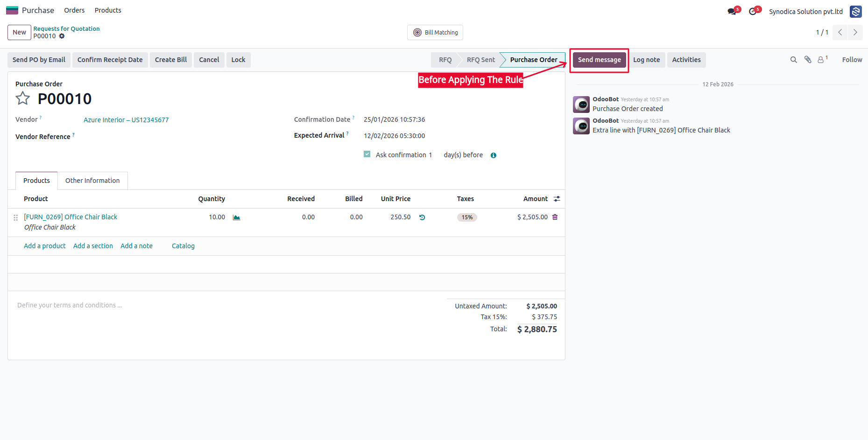
Task: Delete the Office Chair Black line
Action: click(555, 217)
